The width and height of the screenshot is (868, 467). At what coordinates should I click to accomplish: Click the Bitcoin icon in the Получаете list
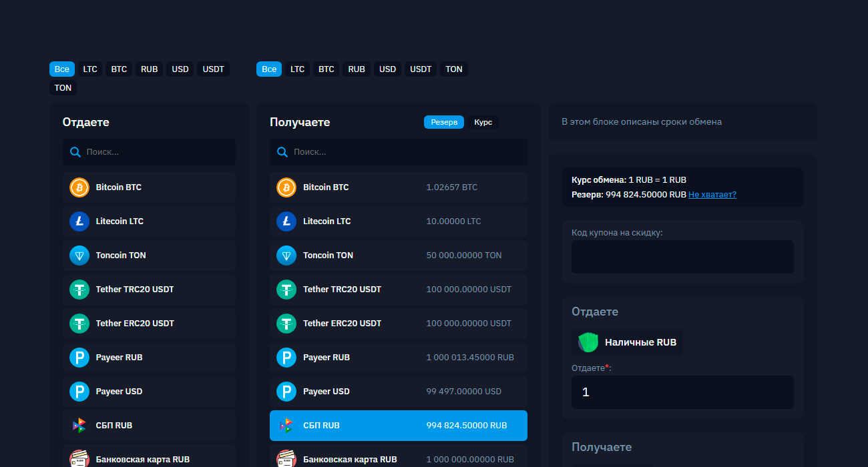[286, 187]
